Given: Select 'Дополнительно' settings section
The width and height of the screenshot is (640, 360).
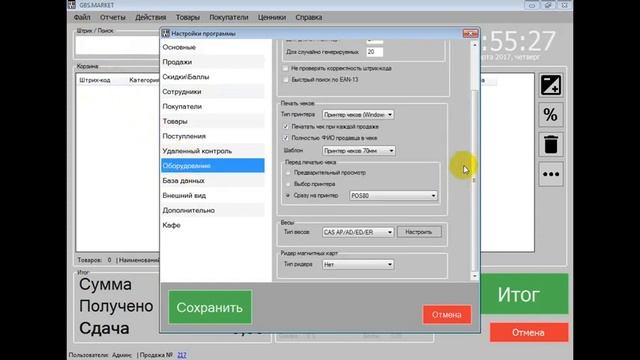Looking at the screenshot, I should (213, 210).
